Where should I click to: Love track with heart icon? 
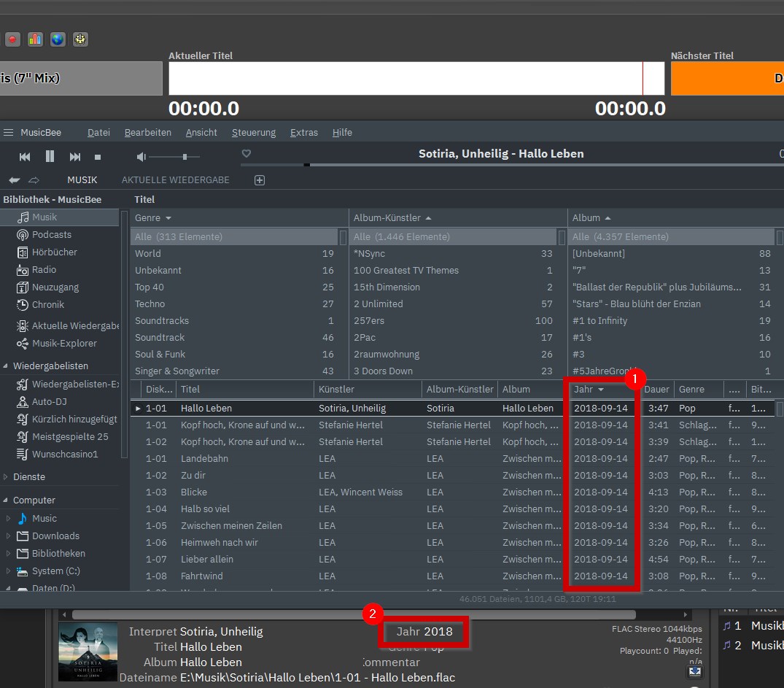246,154
